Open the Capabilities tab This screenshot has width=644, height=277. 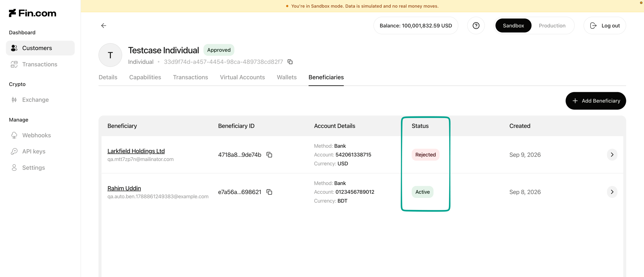click(145, 77)
